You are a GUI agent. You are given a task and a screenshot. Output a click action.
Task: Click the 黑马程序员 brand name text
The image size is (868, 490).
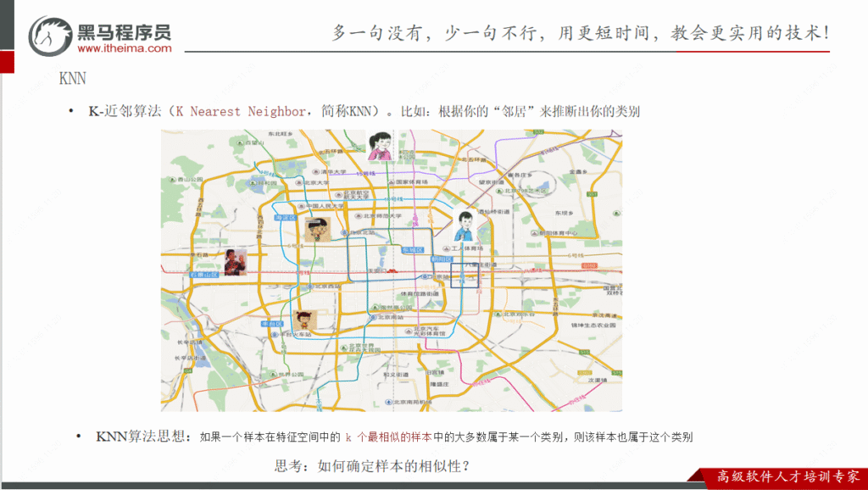coord(124,31)
